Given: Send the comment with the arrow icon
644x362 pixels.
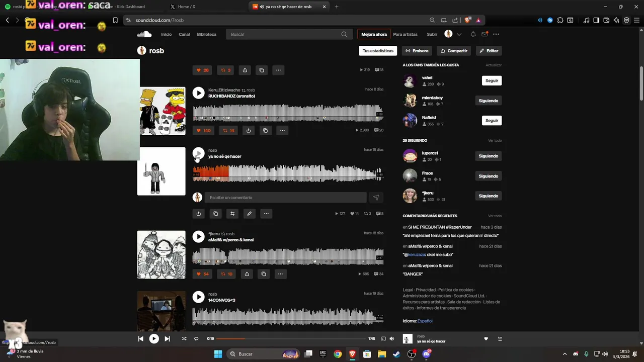Looking at the screenshot, I should tap(376, 198).
